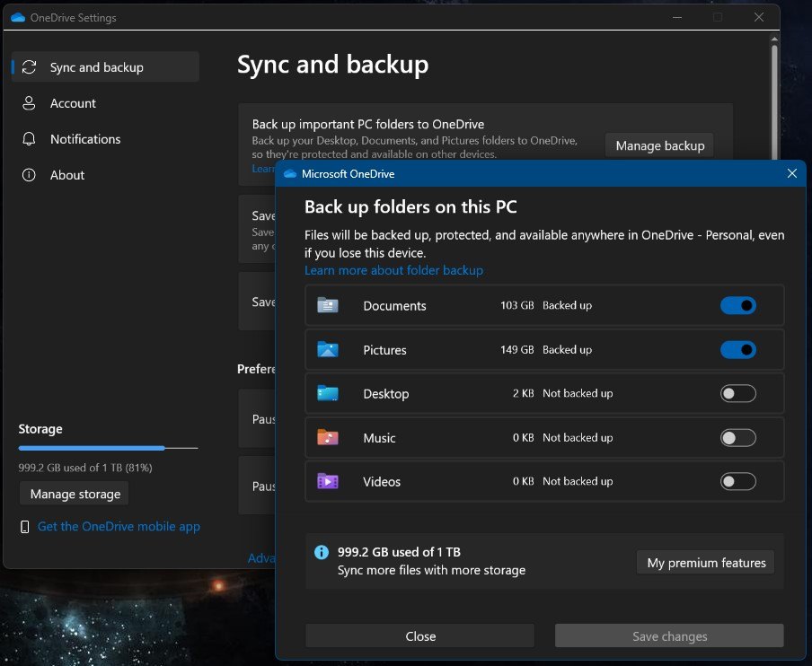
Task: Click the storage usage progress bar
Action: click(x=108, y=447)
